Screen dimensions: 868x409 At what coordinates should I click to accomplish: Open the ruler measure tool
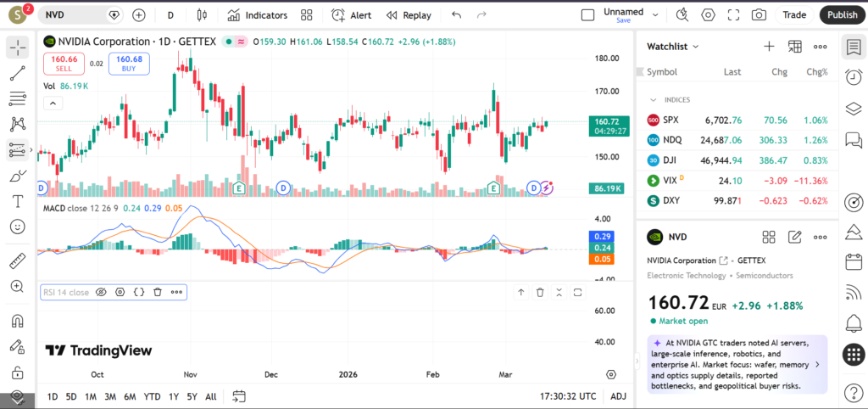(x=17, y=261)
